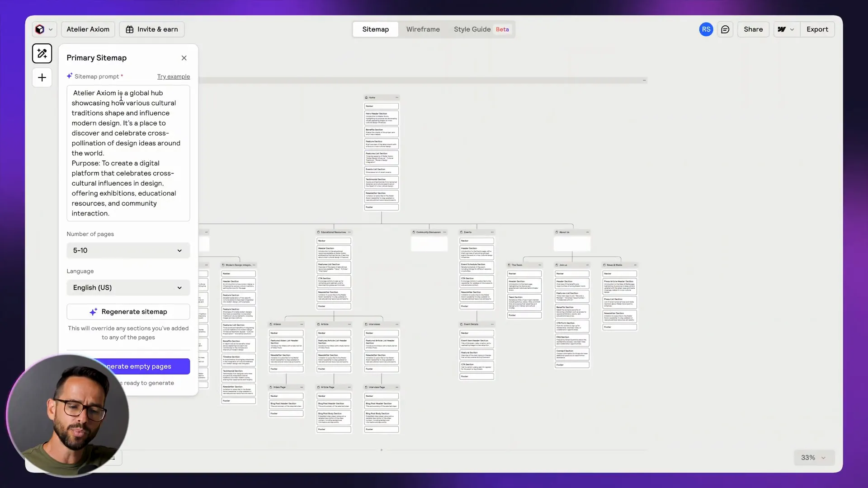Screen dimensions: 868x488
Task: Open the 33% zoom level dropdown
Action: 814,458
